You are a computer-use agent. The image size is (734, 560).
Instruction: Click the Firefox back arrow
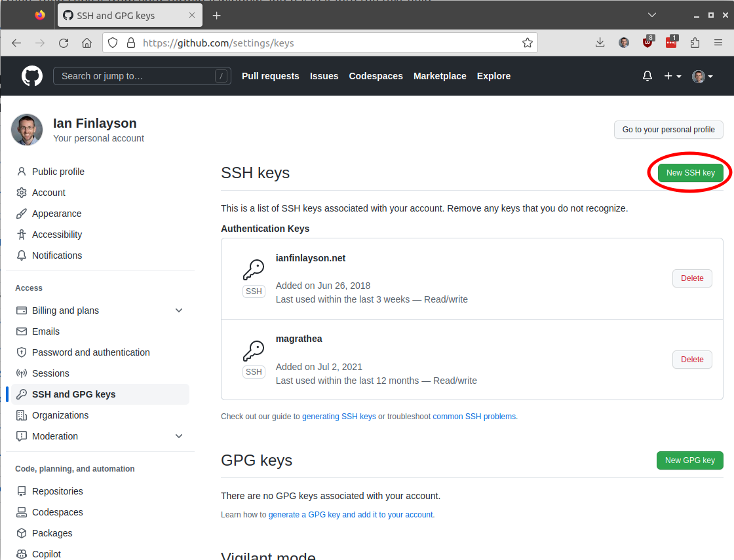pos(16,43)
